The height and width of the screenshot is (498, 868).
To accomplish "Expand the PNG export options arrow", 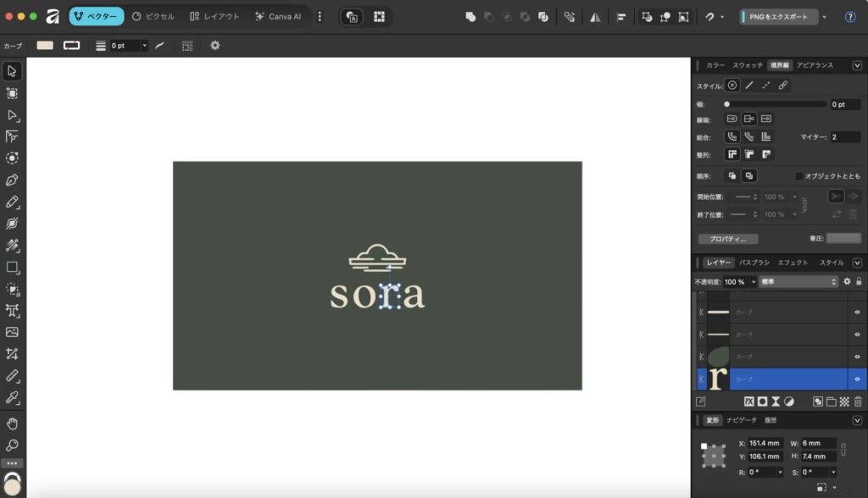I will tap(825, 17).
